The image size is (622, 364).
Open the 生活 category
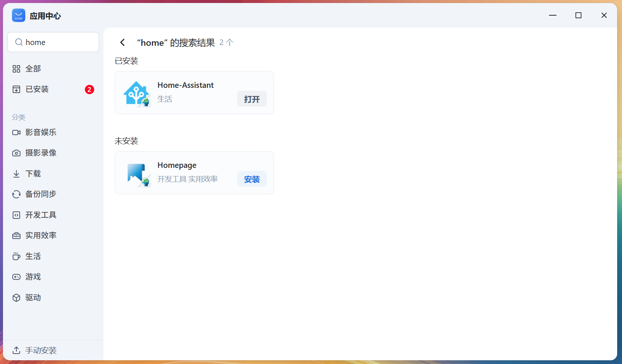click(33, 256)
